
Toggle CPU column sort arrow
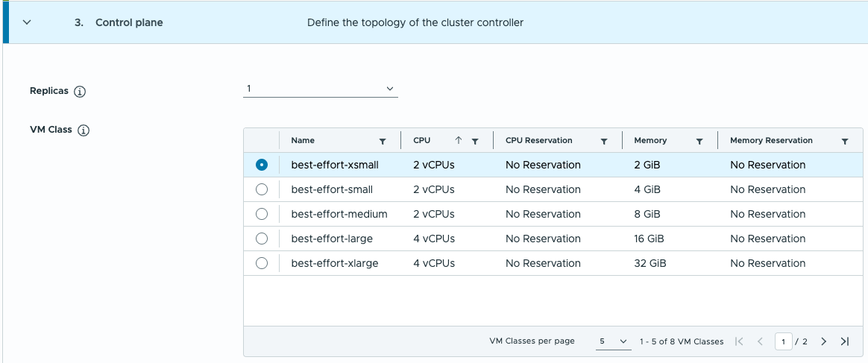click(459, 140)
